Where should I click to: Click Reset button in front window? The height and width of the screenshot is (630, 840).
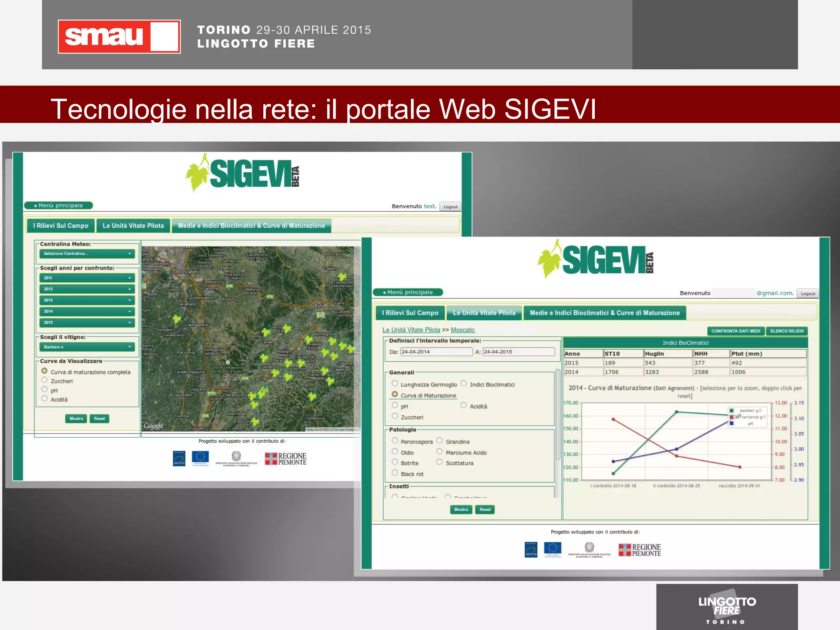click(485, 510)
